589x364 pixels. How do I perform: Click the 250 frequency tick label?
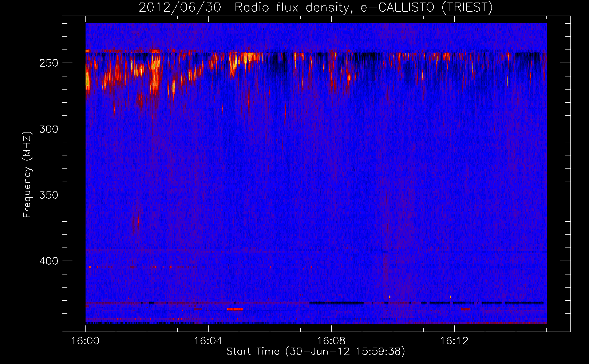tap(49, 63)
